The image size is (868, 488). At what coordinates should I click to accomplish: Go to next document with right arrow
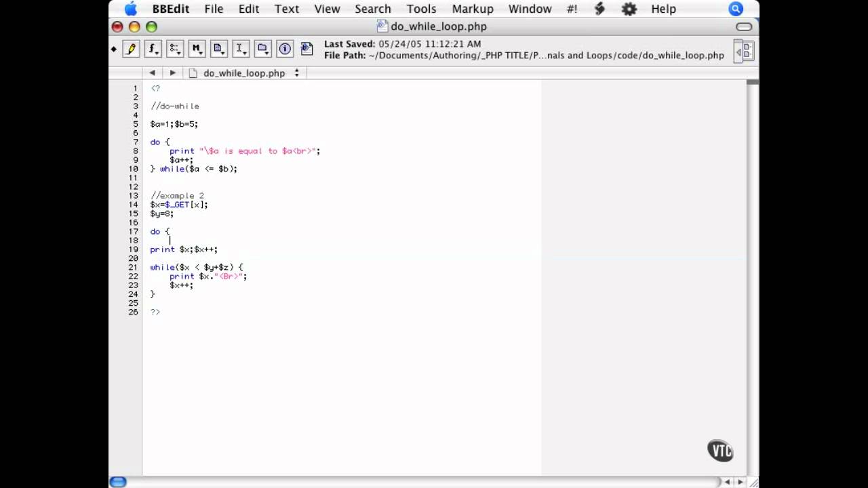pyautogui.click(x=172, y=73)
